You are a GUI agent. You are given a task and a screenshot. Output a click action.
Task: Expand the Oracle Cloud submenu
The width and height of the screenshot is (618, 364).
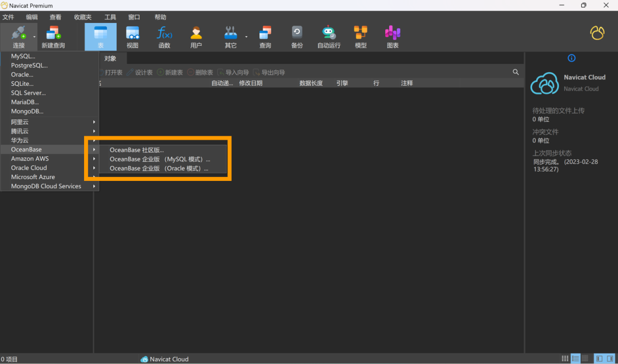coord(50,168)
